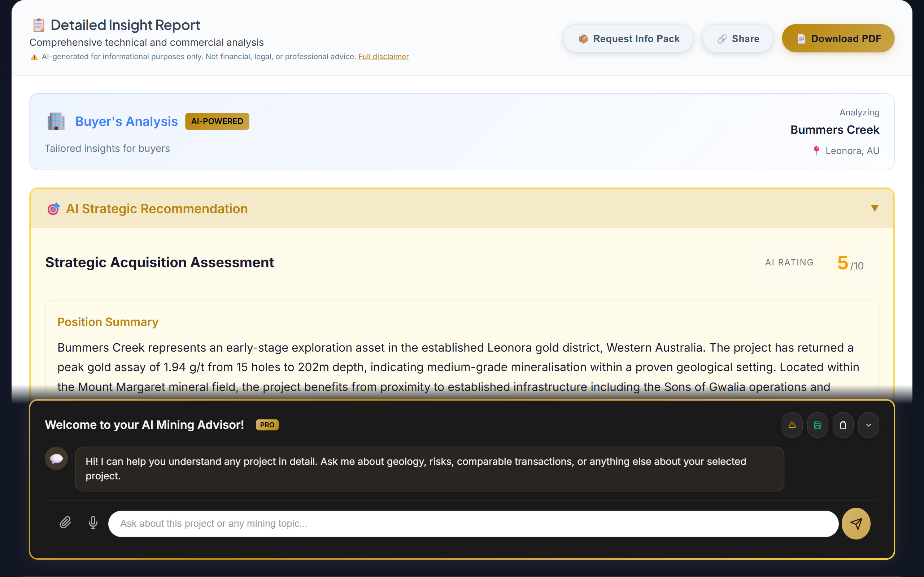Click the green save conversation icon
Screen dimensions: 924x577
click(x=818, y=425)
